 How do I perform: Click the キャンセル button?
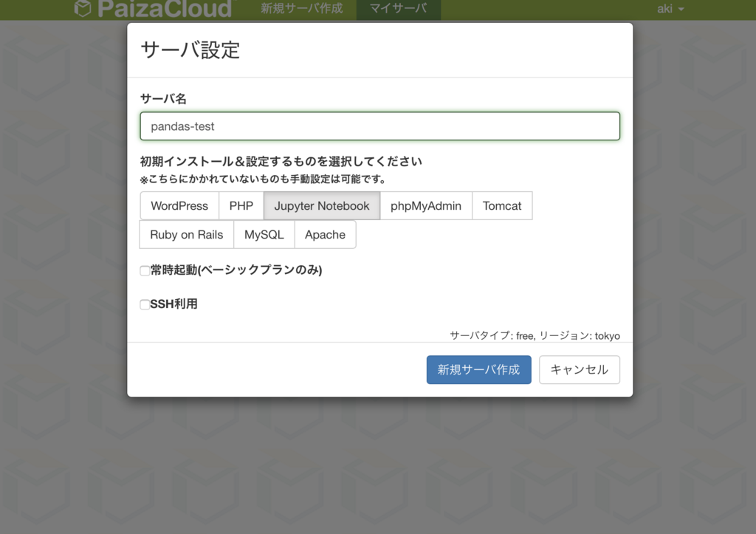tap(580, 369)
